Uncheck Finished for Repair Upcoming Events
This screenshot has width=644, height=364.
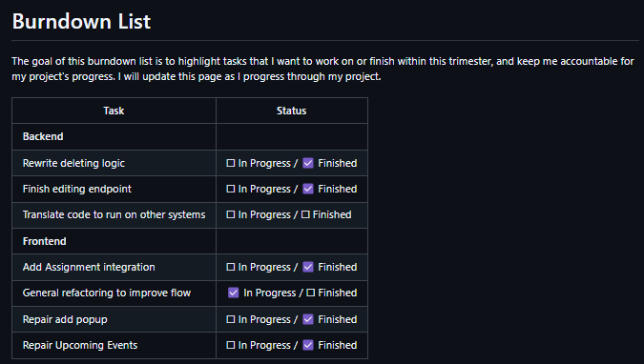coord(308,345)
